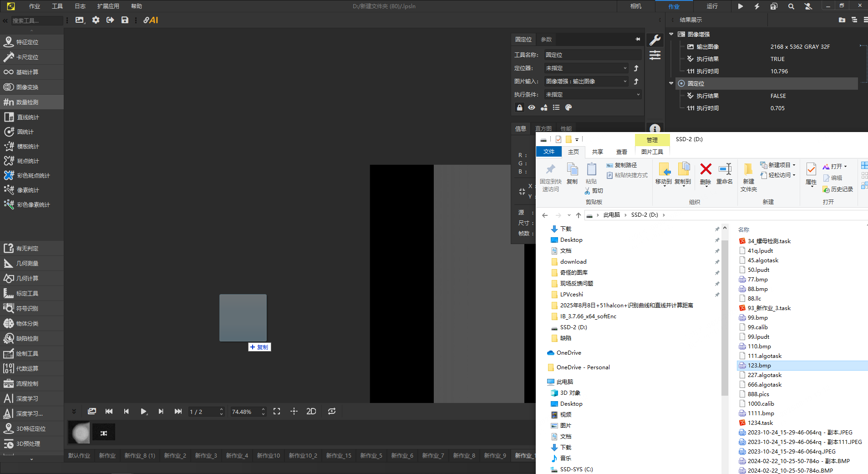Click the 删除 button in Explorer ribbon
This screenshot has width=868, height=474.
(706, 174)
